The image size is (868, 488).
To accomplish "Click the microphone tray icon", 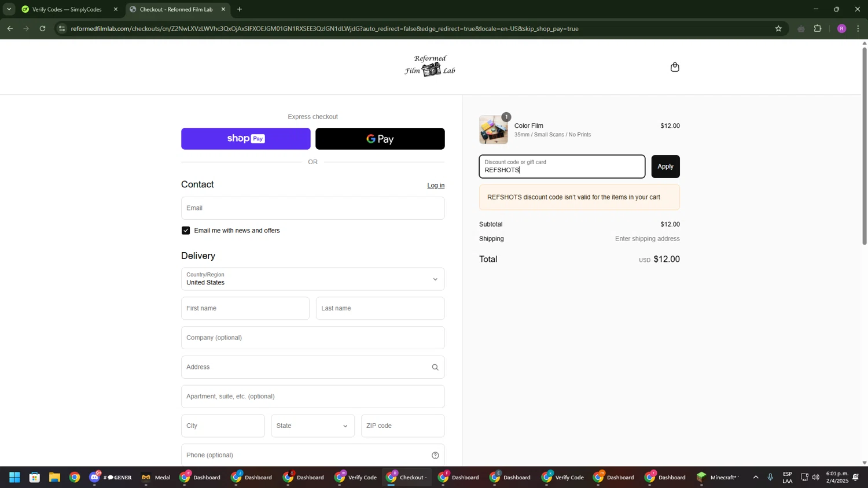I will 770,478.
